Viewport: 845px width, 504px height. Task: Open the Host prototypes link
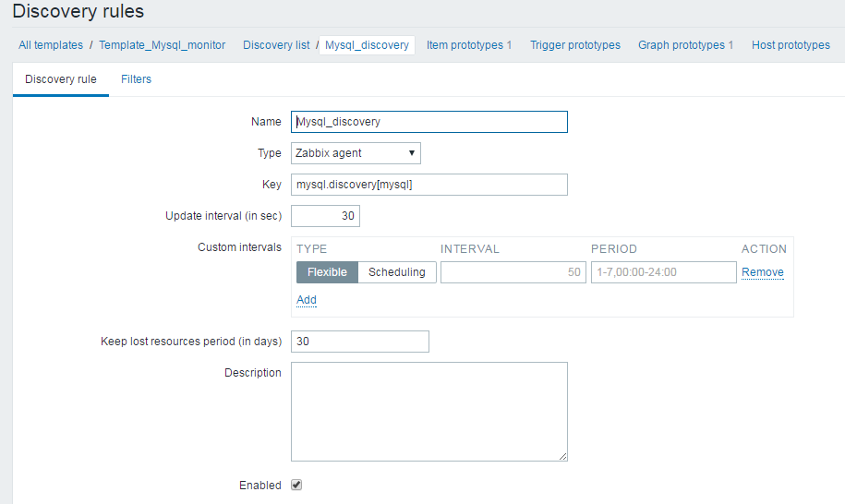tap(791, 45)
